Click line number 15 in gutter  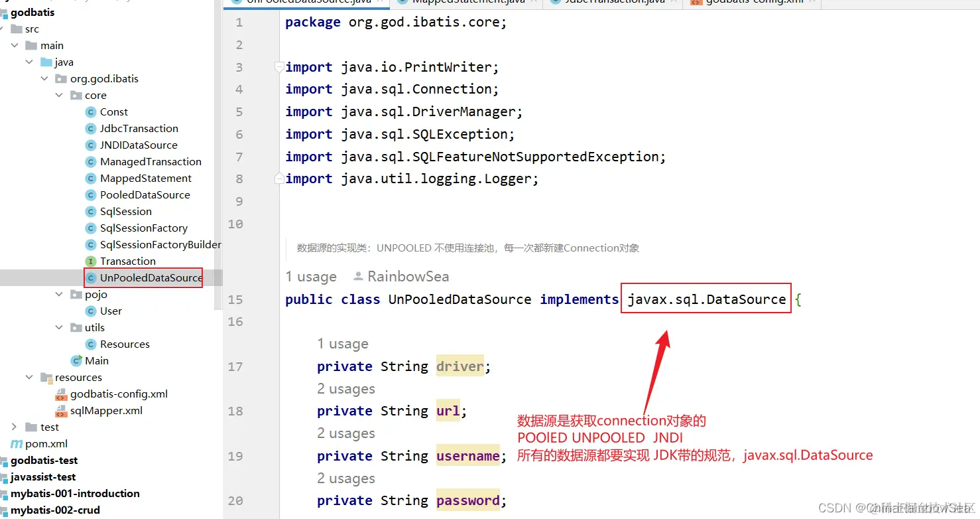(235, 299)
